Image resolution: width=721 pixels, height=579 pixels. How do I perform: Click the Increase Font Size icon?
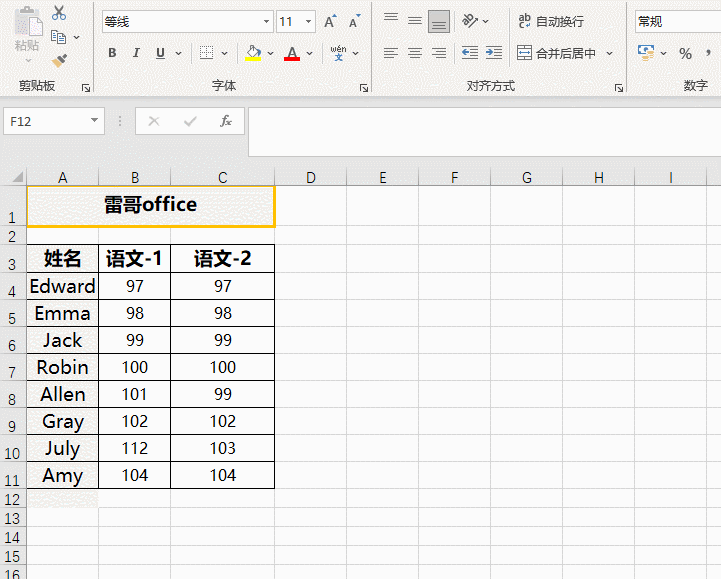330,22
